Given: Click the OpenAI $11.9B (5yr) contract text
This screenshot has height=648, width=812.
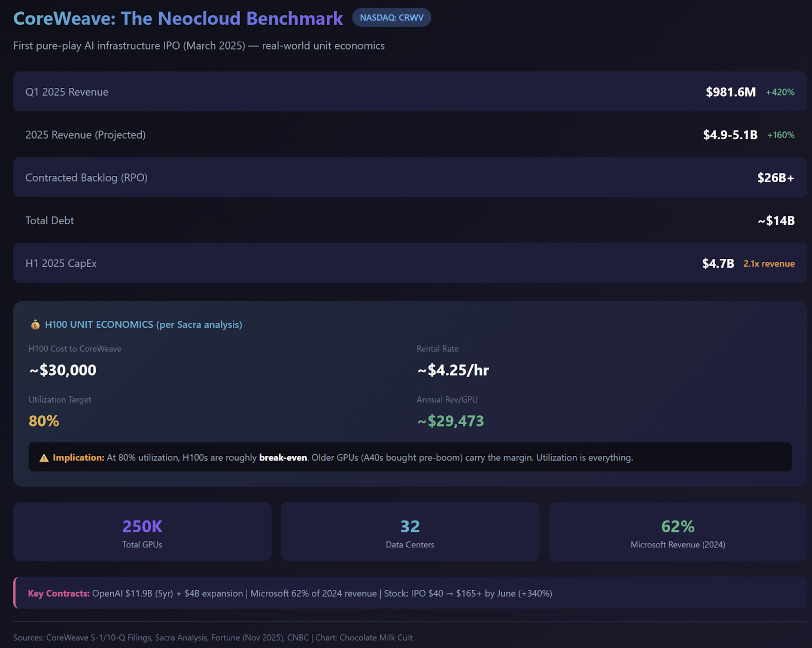Looking at the screenshot, I should [132, 593].
